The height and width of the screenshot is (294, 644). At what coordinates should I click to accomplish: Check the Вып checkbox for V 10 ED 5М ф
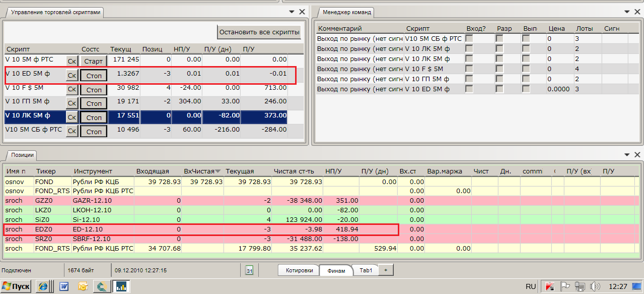(x=526, y=89)
